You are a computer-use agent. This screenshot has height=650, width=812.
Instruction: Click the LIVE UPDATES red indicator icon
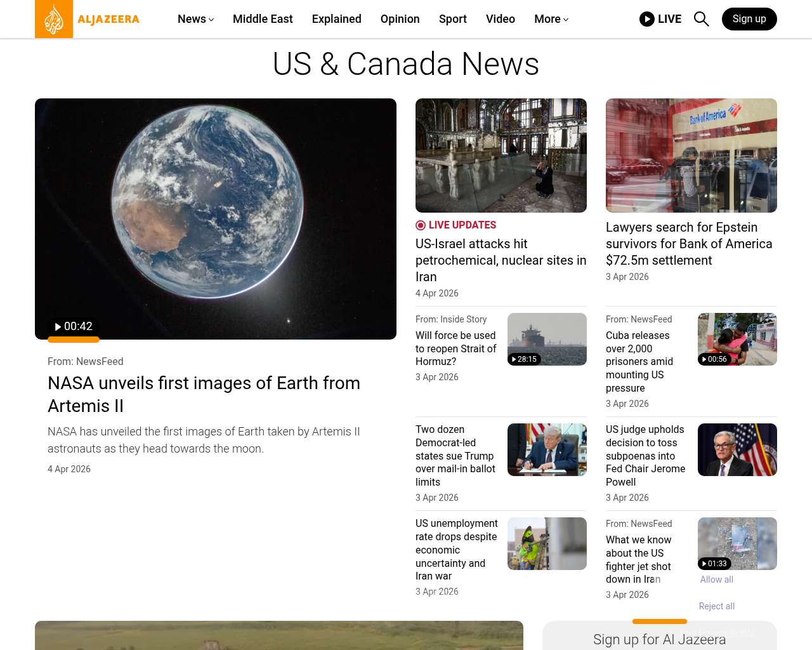[421, 225]
